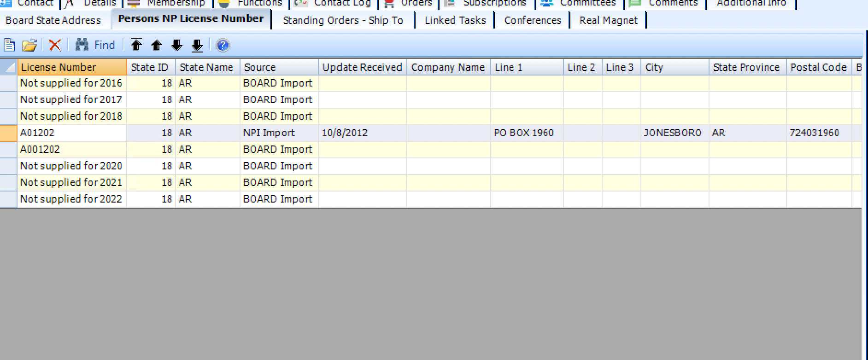868x360 pixels.
Task: Click the move up arrow icon
Action: click(x=157, y=45)
